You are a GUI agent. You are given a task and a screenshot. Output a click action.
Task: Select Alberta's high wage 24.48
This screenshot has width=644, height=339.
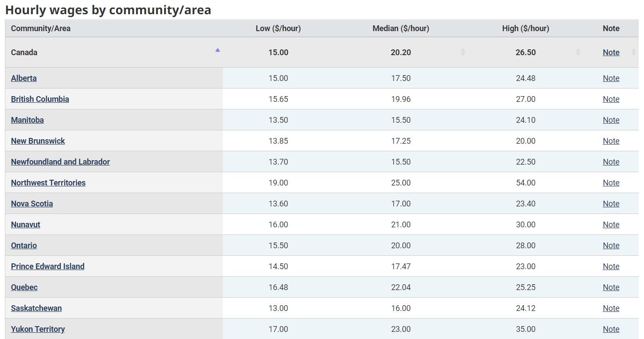pyautogui.click(x=526, y=78)
